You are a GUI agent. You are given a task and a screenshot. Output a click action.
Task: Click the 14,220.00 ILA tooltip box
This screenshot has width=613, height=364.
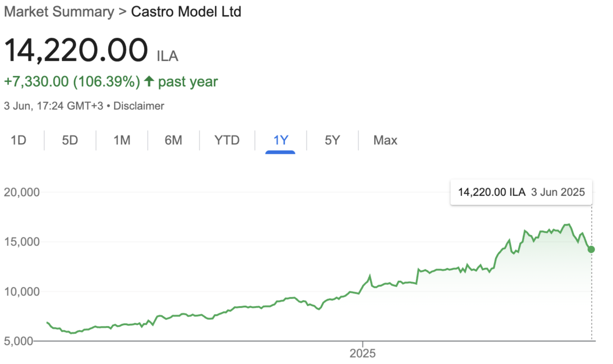click(x=521, y=192)
